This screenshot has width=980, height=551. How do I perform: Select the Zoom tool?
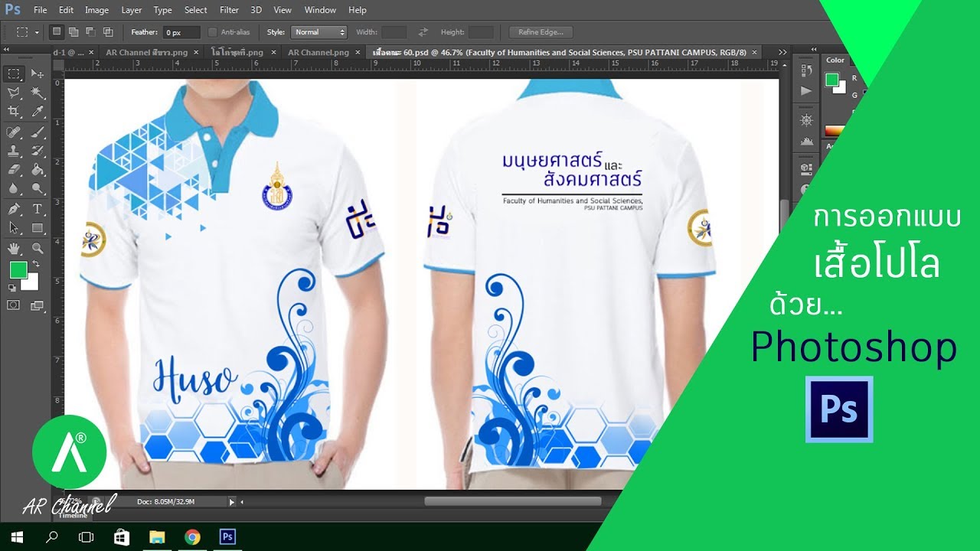point(37,248)
